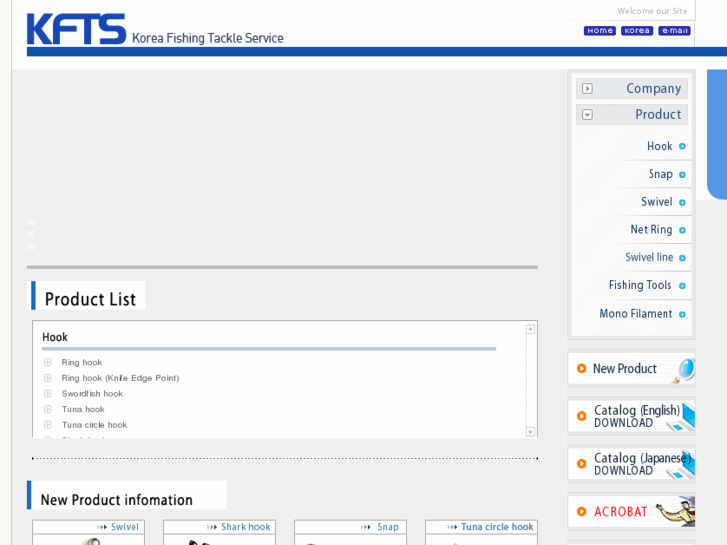Click orange circle icon on New Product
Viewport: 727px width, 545px height.
pyautogui.click(x=581, y=368)
